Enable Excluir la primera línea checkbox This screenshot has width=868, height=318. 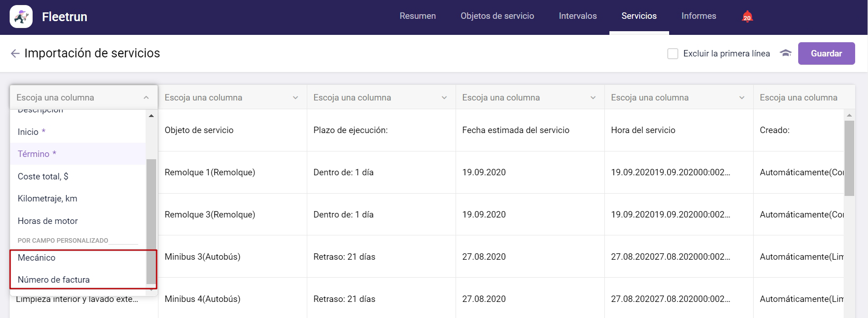[x=673, y=54]
